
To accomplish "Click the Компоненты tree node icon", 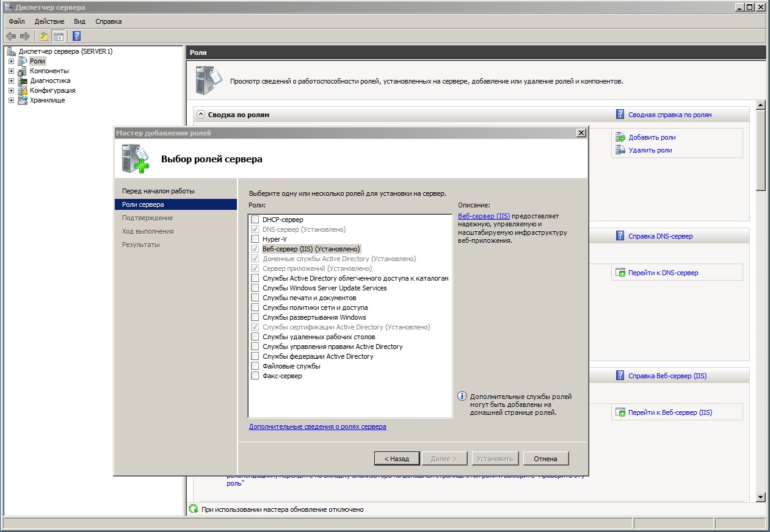I will pyautogui.click(x=23, y=71).
